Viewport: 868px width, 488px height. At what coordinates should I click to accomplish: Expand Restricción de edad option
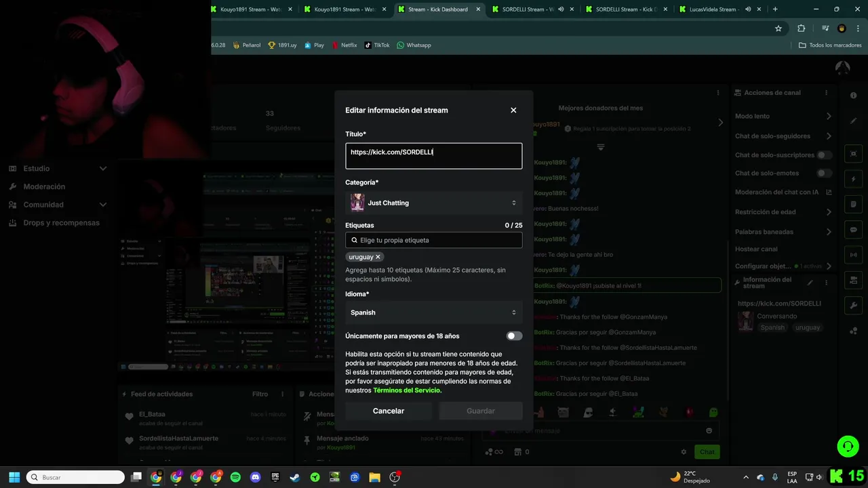(829, 212)
